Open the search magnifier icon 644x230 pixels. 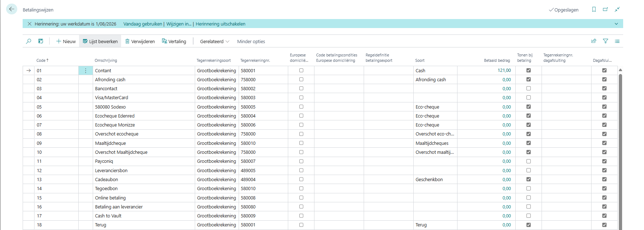pos(29,41)
